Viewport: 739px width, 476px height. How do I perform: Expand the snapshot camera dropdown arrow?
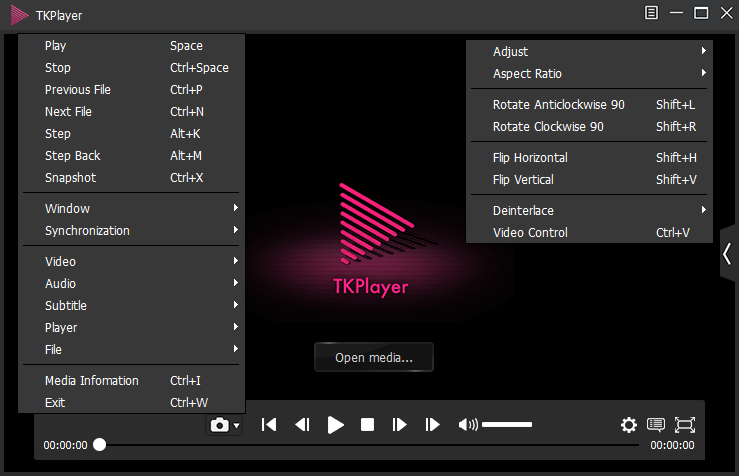pos(237,426)
